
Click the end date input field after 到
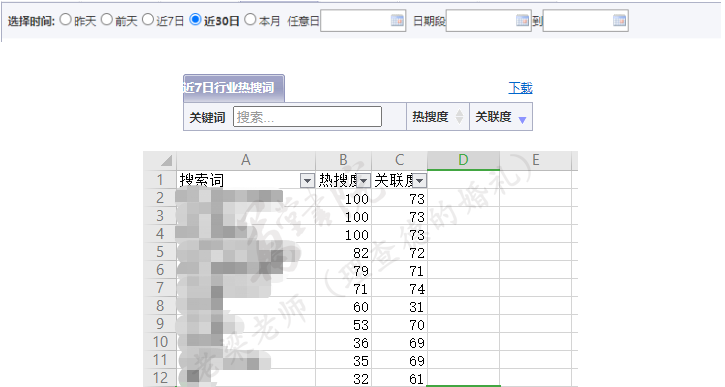coord(585,21)
